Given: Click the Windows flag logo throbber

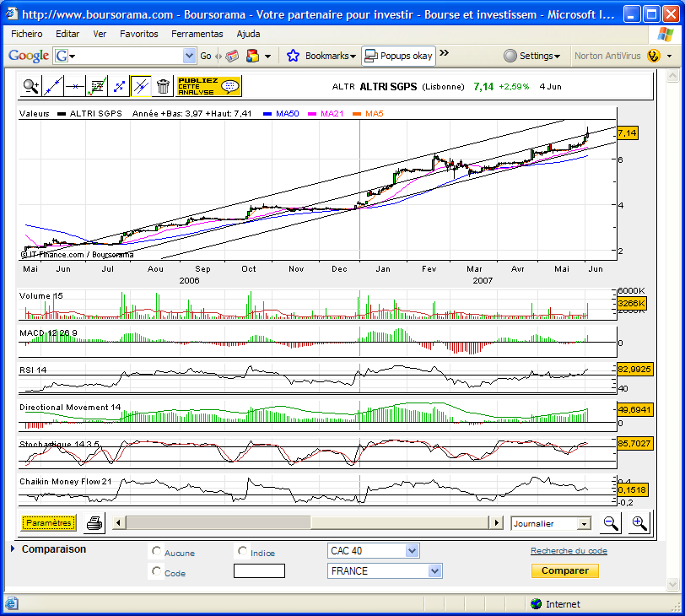Looking at the screenshot, I should pos(665,34).
